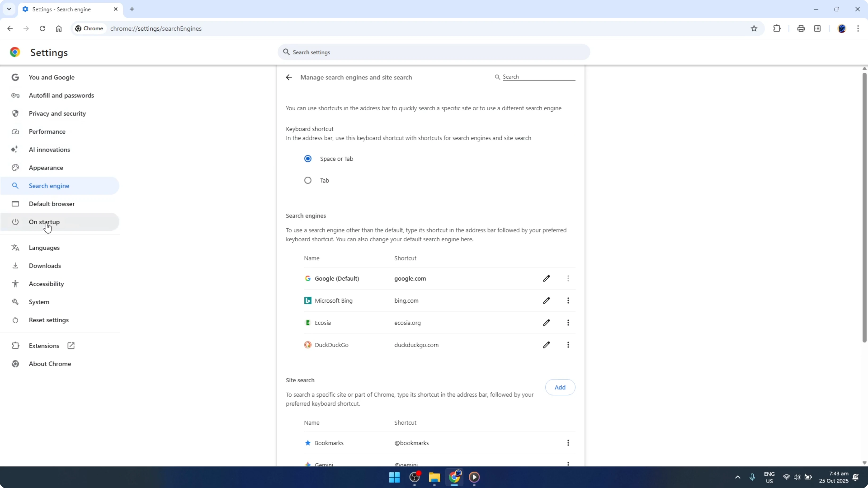Edit the Microsoft Bing search engine entry
This screenshot has width=868, height=488.
click(546, 300)
